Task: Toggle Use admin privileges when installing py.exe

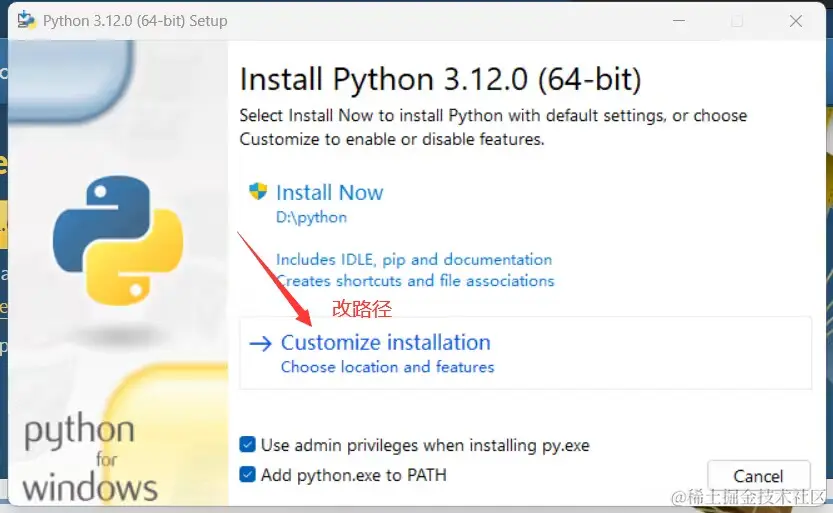Action: click(248, 444)
